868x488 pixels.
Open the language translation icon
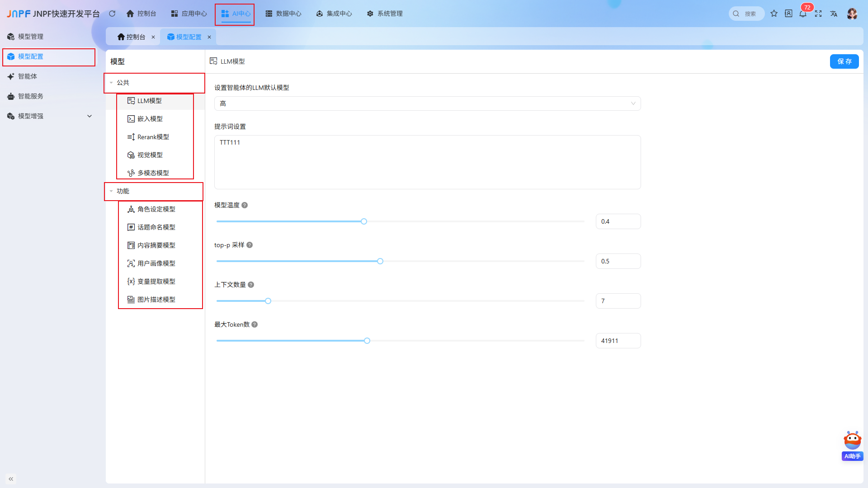[x=834, y=14]
